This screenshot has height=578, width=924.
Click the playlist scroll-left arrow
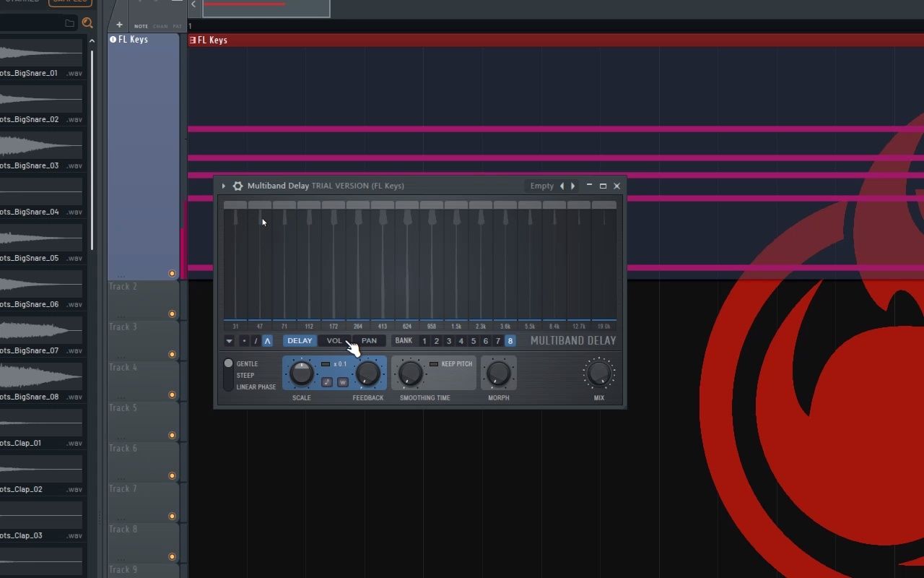[x=193, y=4]
